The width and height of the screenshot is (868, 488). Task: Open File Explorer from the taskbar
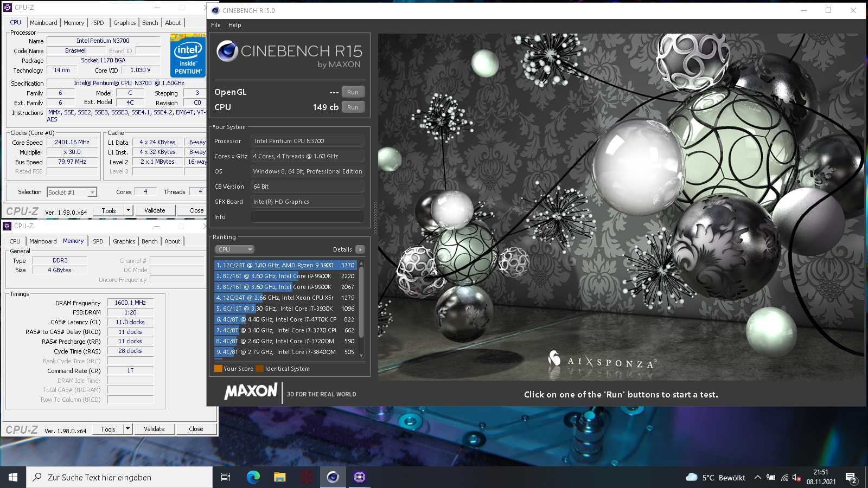(279, 477)
